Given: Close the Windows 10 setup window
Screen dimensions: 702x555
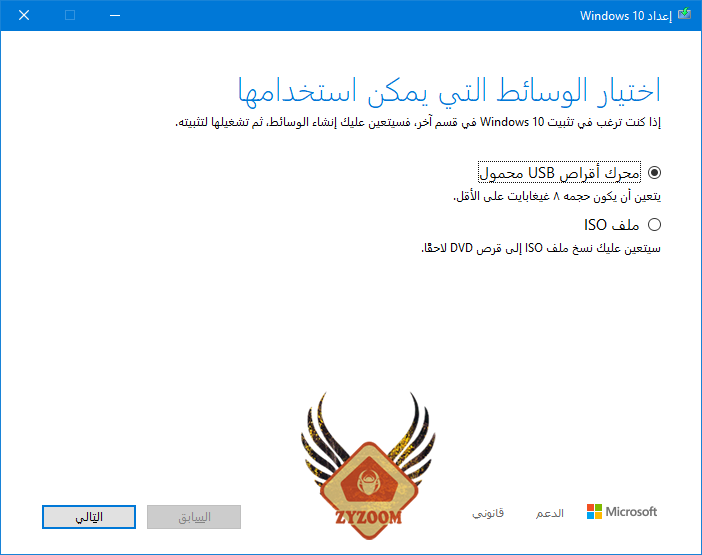Looking at the screenshot, I should pos(24,15).
